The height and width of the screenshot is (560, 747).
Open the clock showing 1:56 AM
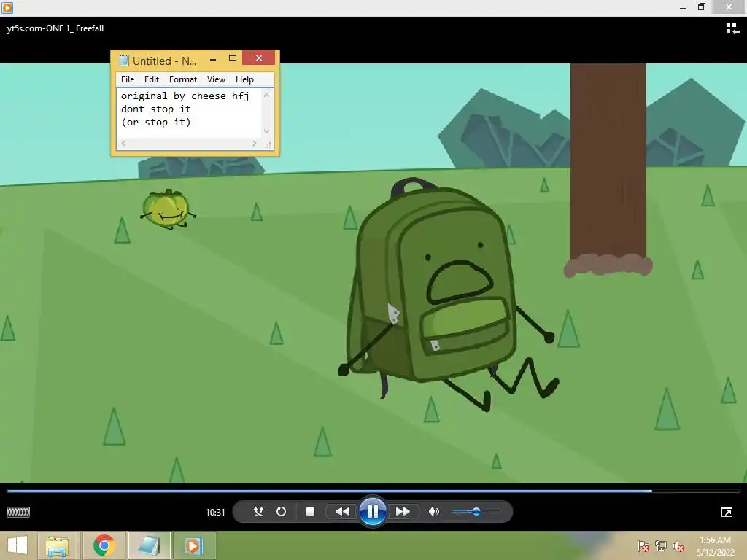(x=716, y=546)
